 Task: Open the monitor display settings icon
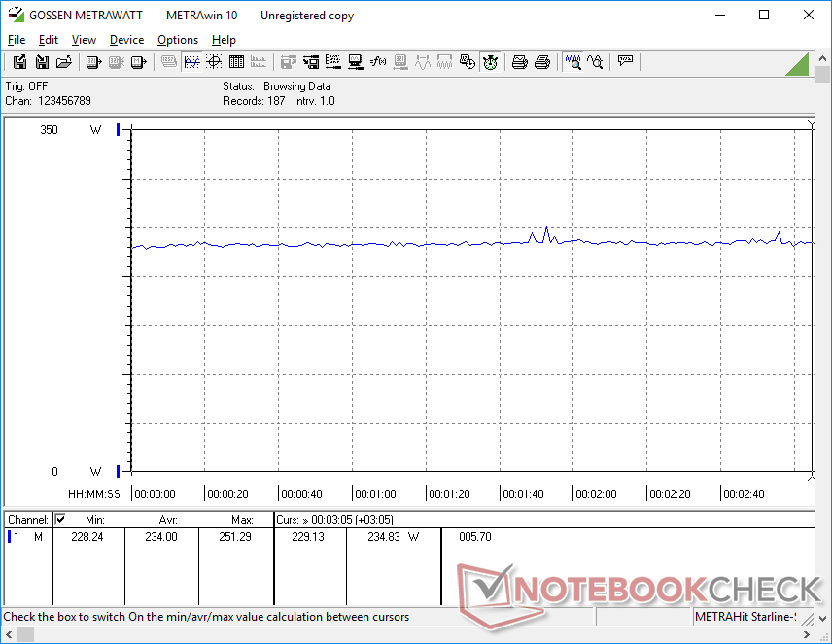[356, 62]
